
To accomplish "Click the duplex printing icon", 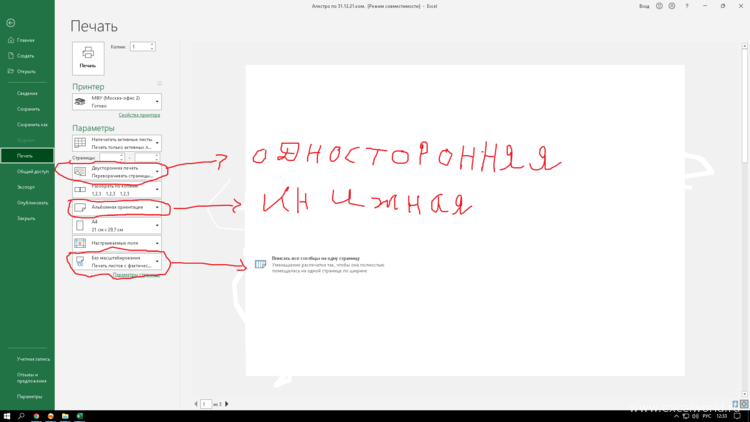I will 80,172.
